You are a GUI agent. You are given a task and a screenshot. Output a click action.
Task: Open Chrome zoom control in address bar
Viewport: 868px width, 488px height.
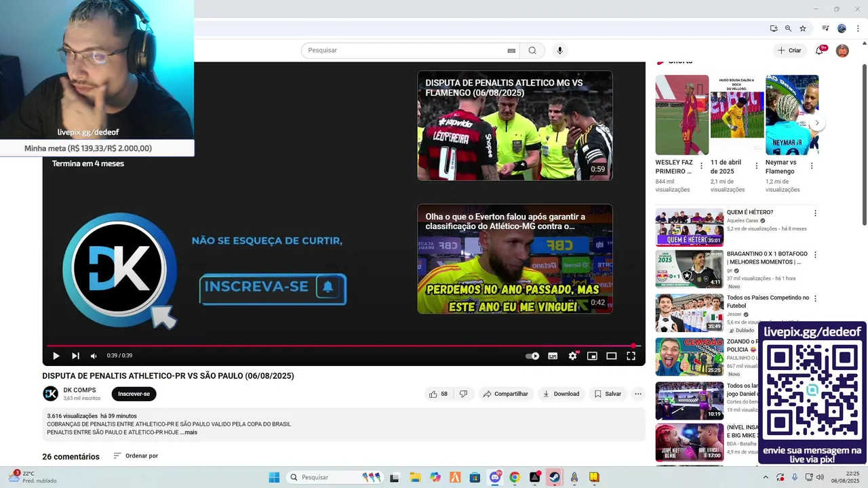[788, 28]
